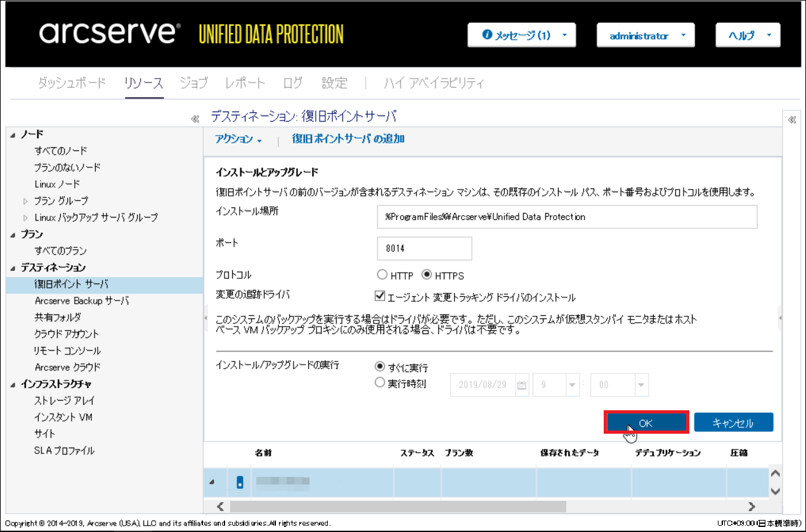Open the calendar picker for execution date

(x=522, y=385)
